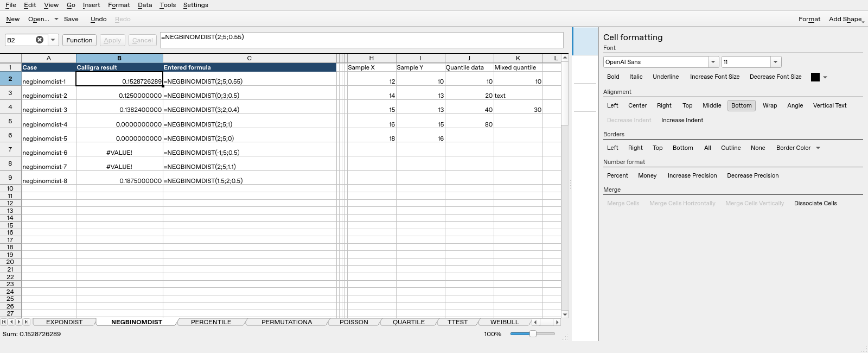Jump to first sheet tab arrow
Screen dimensions: 868x353
4,322
